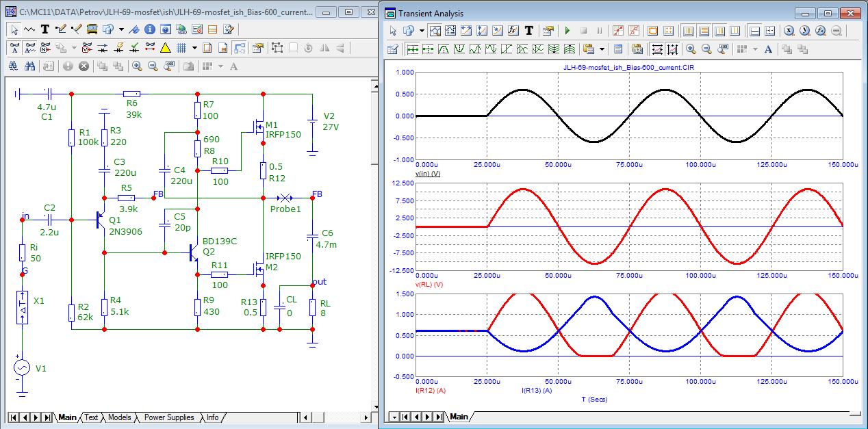Click the green Run analysis button

(x=567, y=31)
